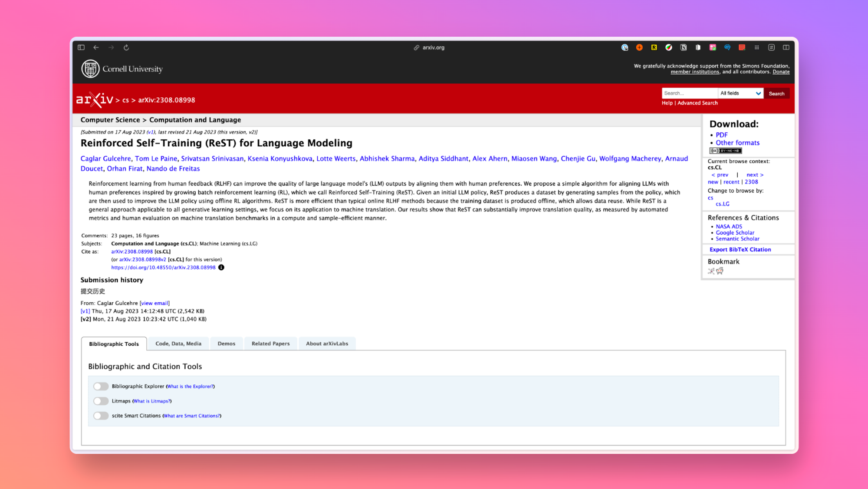Image resolution: width=868 pixels, height=489 pixels.
Task: Open the yellow R extension icon
Action: [654, 47]
